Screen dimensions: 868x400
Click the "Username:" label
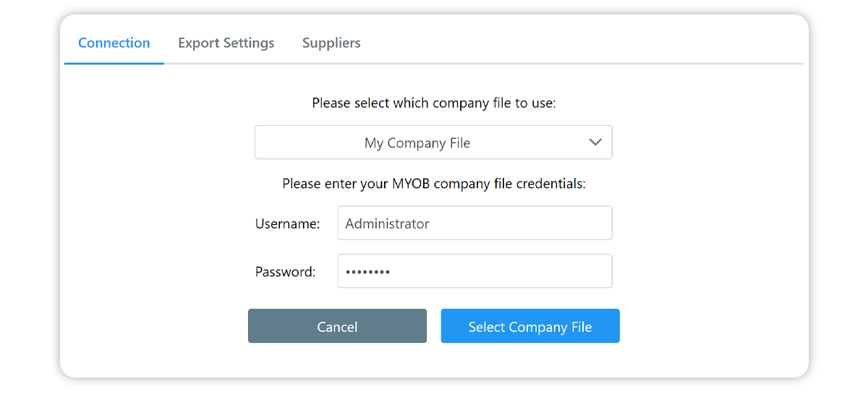[x=287, y=224]
